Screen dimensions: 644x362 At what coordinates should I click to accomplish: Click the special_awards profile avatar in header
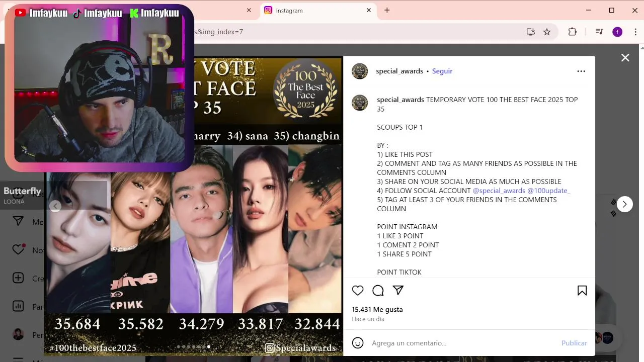pos(360,71)
